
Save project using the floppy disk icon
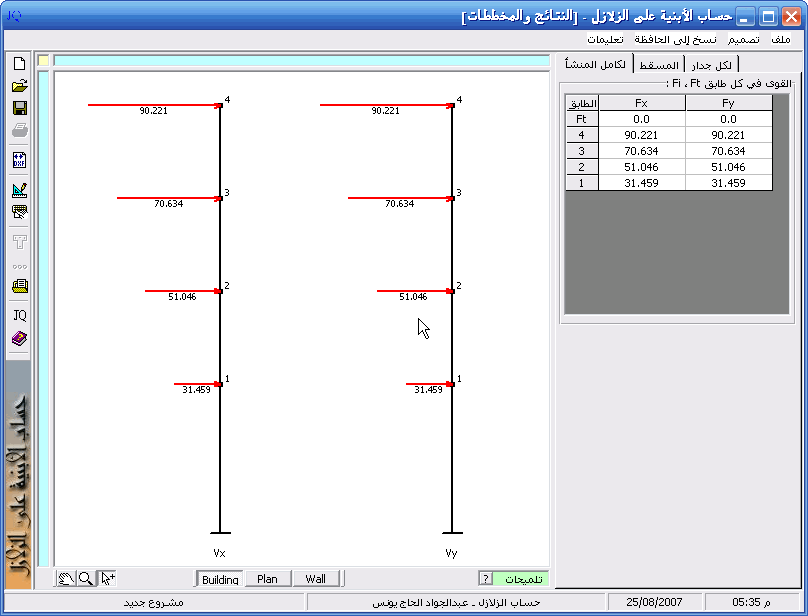click(x=19, y=108)
